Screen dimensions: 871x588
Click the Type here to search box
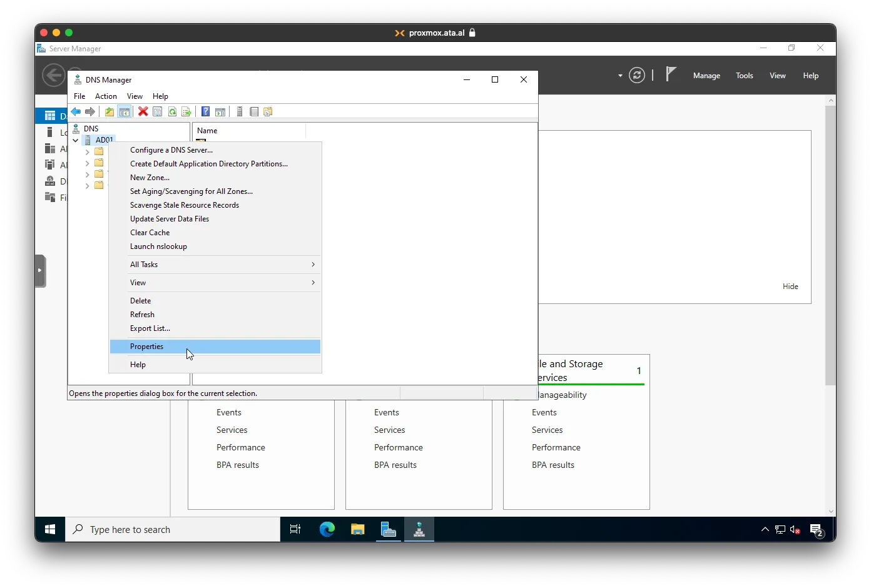[x=173, y=529]
